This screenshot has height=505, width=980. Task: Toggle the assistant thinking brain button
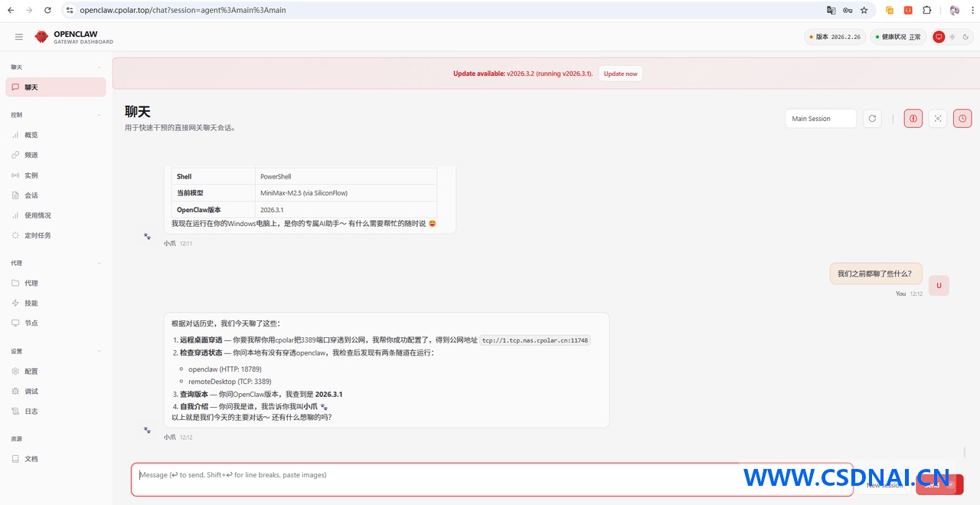913,119
